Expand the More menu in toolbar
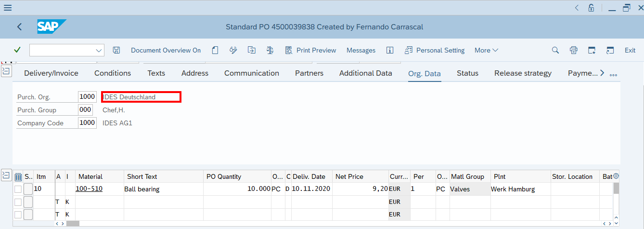The width and height of the screenshot is (644, 229). point(486,50)
